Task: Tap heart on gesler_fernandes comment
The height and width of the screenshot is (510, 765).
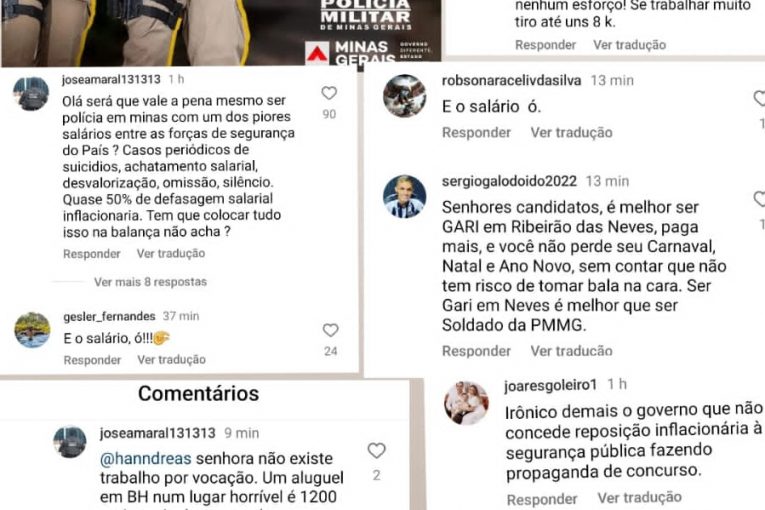Action: (x=330, y=330)
